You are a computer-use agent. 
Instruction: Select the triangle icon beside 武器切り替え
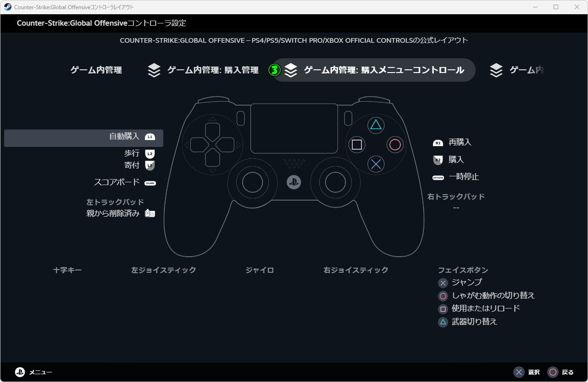443,322
